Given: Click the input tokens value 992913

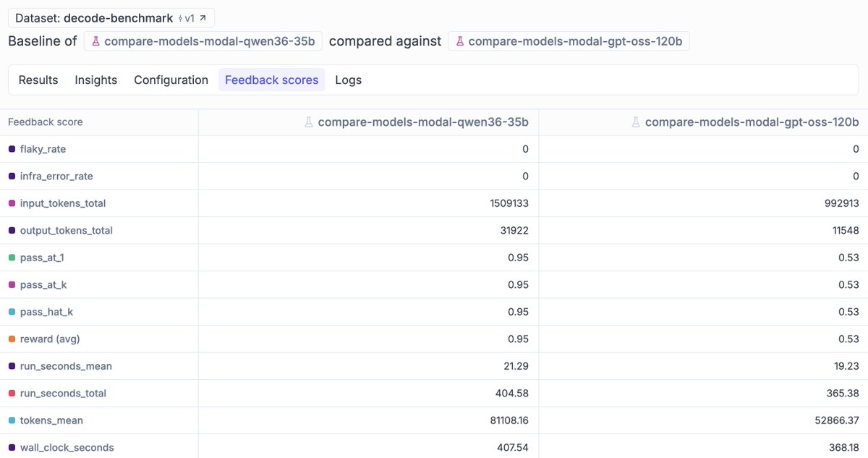Looking at the screenshot, I should point(842,203).
